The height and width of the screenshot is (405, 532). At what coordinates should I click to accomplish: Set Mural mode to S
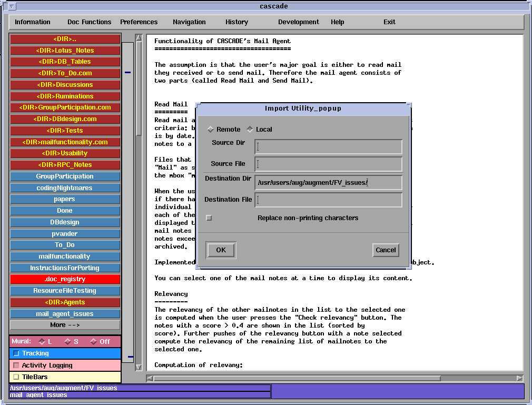coord(67,341)
